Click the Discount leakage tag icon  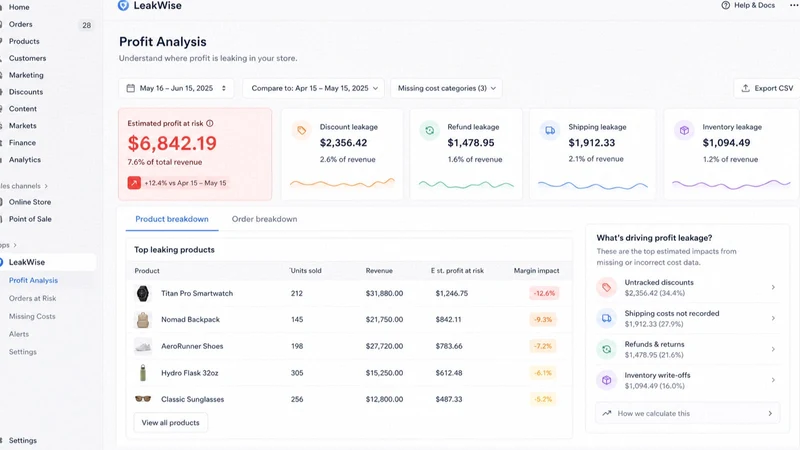pos(302,131)
